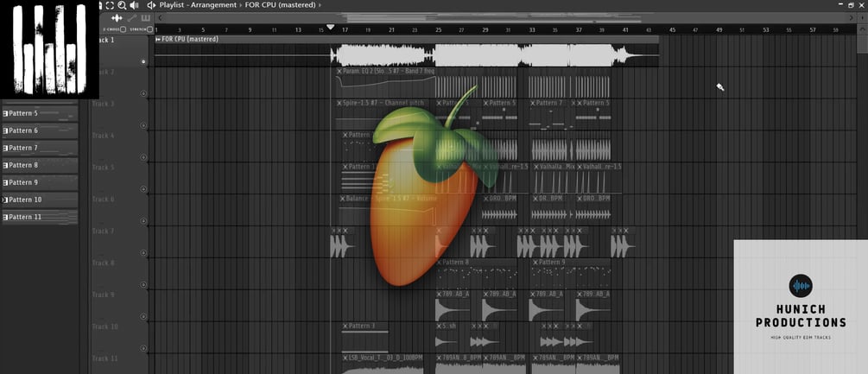This screenshot has height=374, width=868.
Task: Click the horizontal scrollbar left arrow
Action: 161,18
